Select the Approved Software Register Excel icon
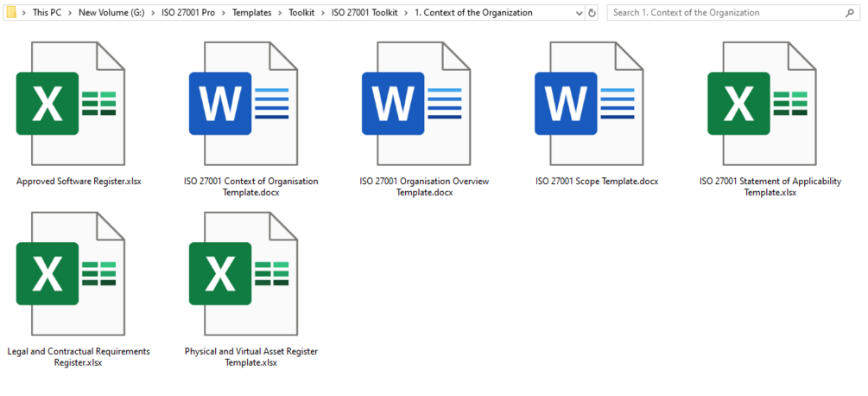Image resolution: width=868 pixels, height=396 pixels. tap(70, 104)
